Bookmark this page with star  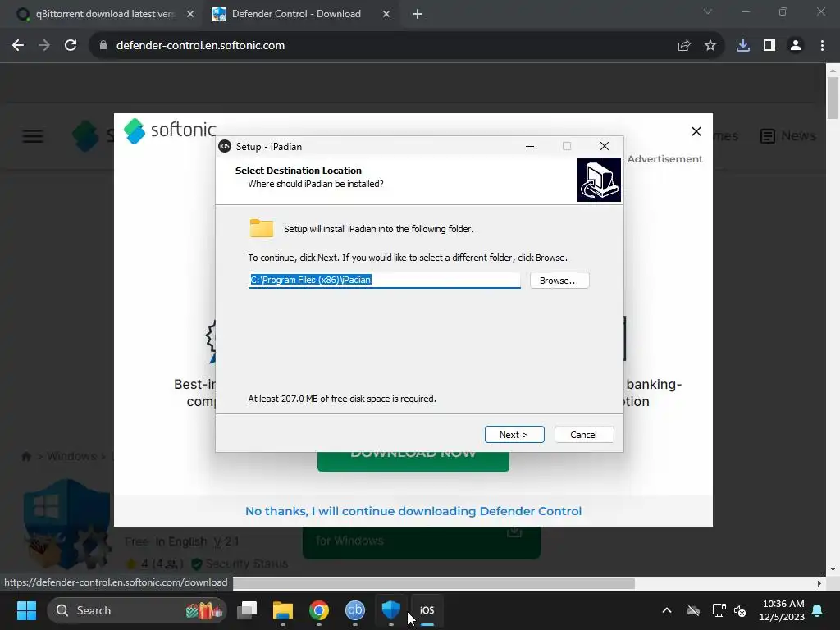(710, 46)
